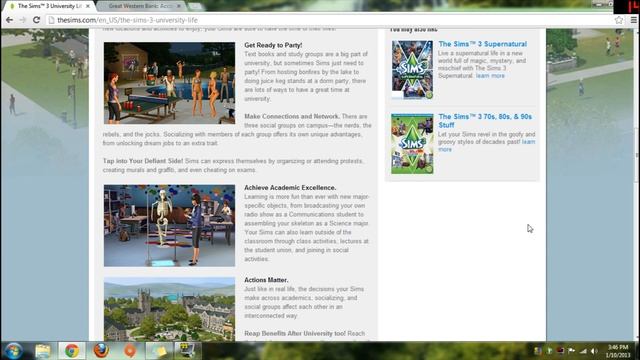The width and height of the screenshot is (640, 360).
Task: Click Reap Benefits After University too! heading
Action: coord(295,333)
